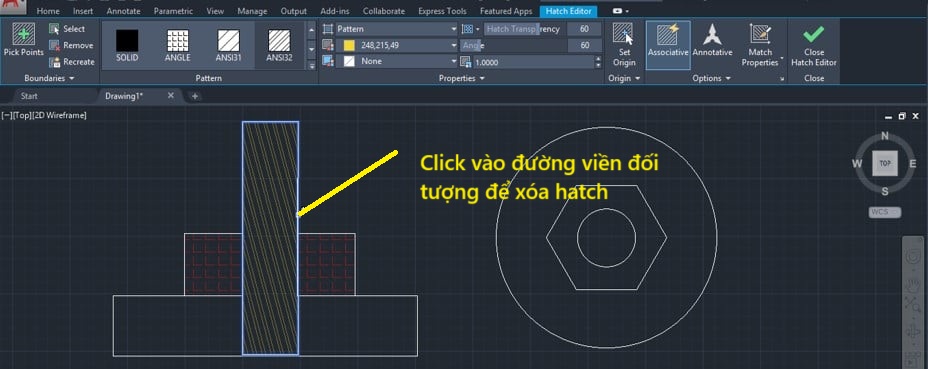Toggle the Associative hatch option
Image resolution: width=928 pixels, height=369 pixels.
(668, 45)
